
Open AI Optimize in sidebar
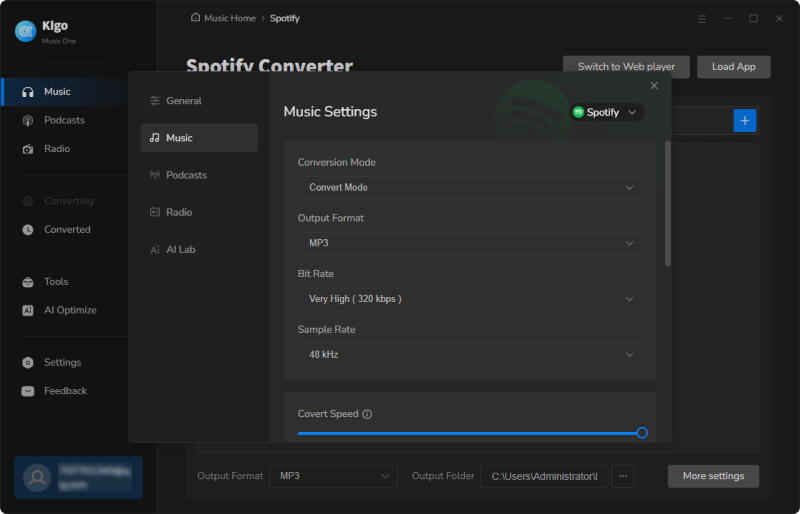(x=65, y=310)
